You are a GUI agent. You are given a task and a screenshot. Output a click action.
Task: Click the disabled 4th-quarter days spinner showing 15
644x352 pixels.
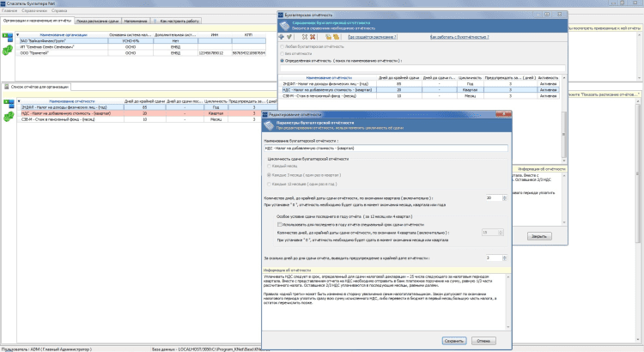[492, 233]
